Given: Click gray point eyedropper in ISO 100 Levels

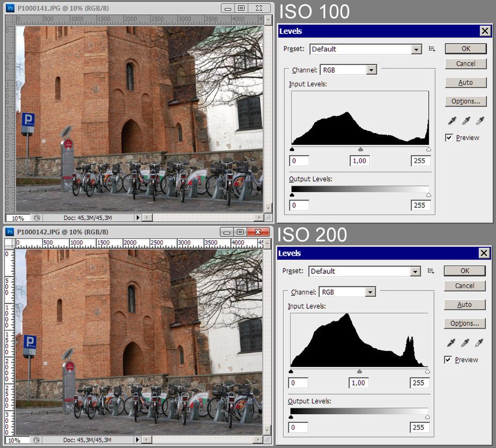Looking at the screenshot, I should pos(466,120).
